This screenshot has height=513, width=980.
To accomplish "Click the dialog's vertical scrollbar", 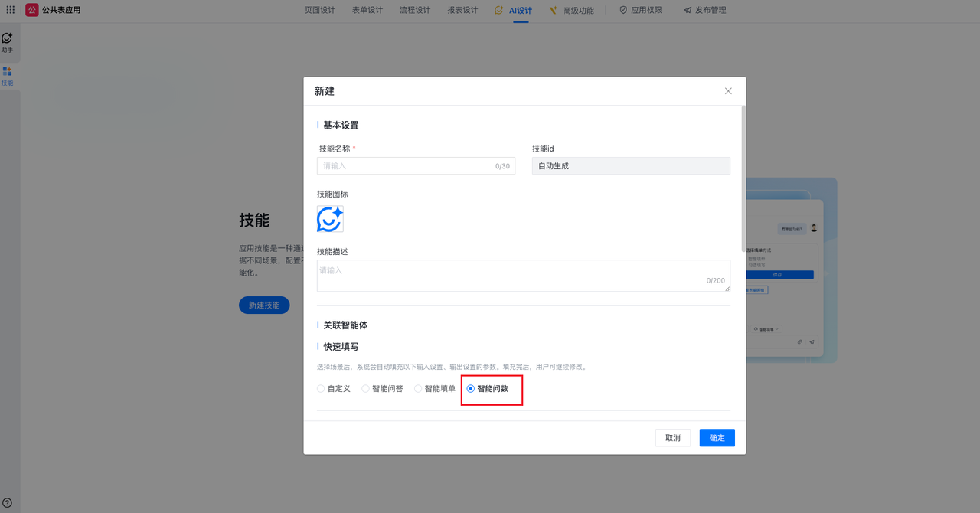I will (x=743, y=178).
